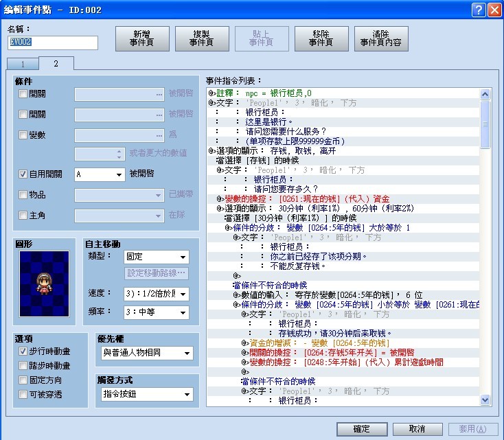Screen dimensions: 504x440
Task: Select 當選擇 [存钱] 的時候 line
Action: tap(343, 161)
